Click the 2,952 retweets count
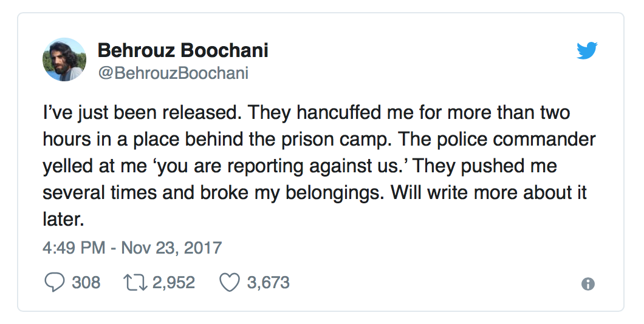Image resolution: width=644 pixels, height=324 pixels. coord(173,283)
